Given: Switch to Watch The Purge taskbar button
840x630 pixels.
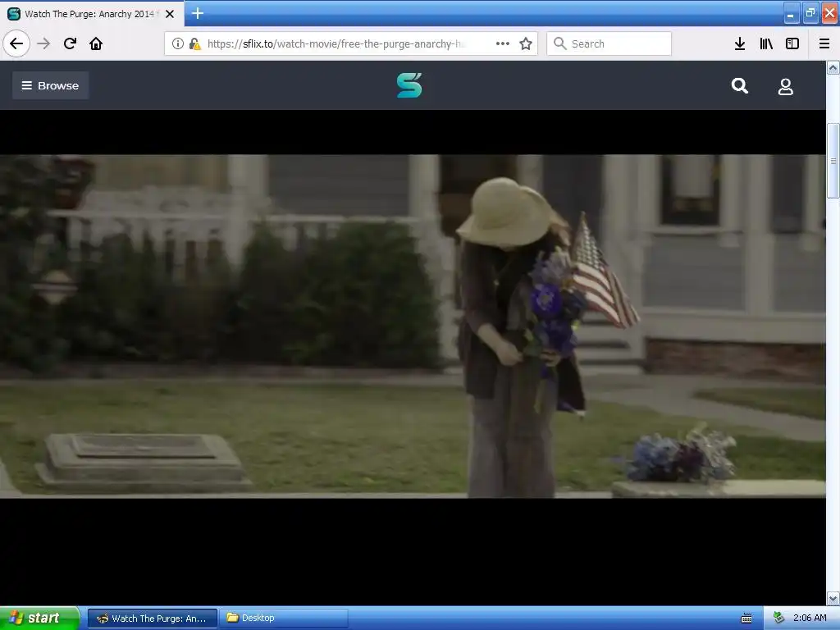Looking at the screenshot, I should 153,619.
